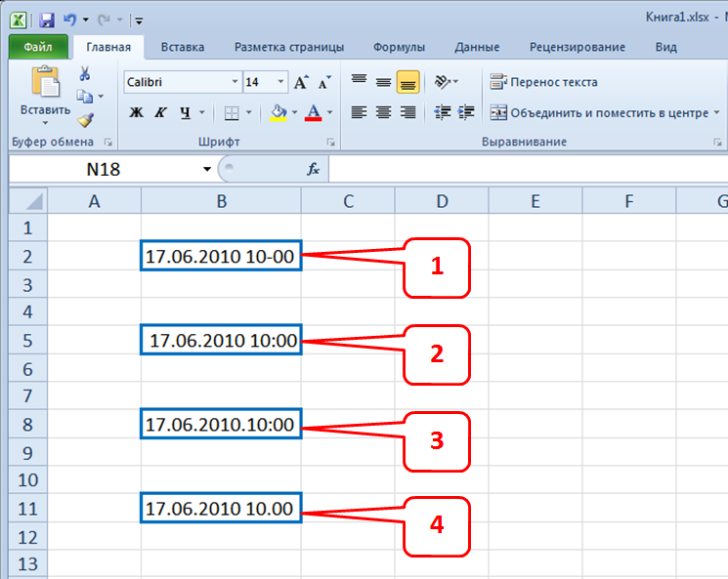
Task: Open the font size dropdown showing 14
Action: click(281, 83)
